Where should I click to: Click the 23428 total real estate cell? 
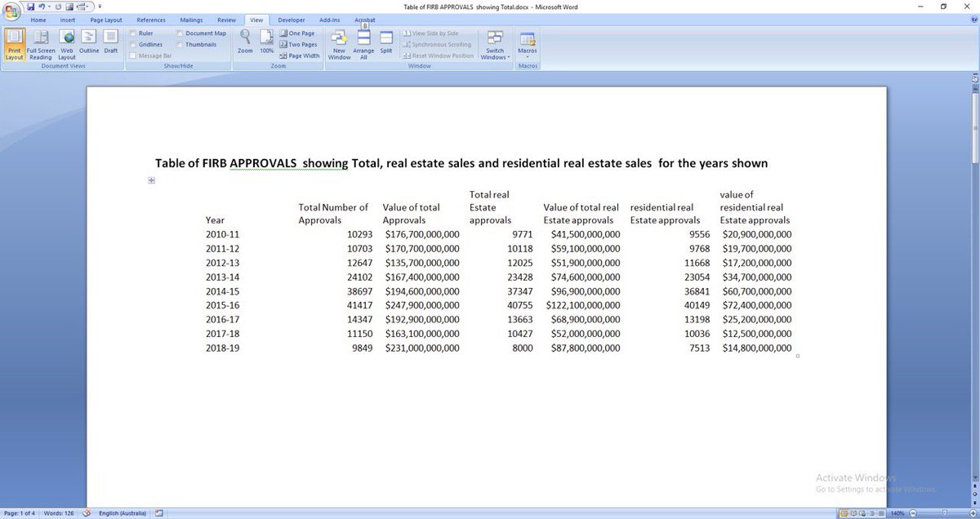[x=519, y=277]
